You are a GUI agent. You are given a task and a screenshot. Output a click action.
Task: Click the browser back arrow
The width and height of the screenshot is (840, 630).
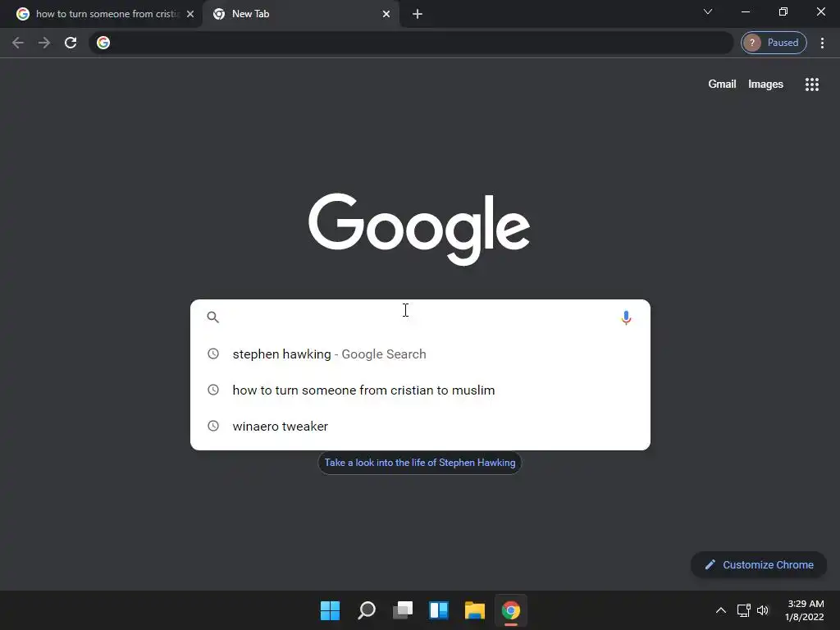(18, 43)
